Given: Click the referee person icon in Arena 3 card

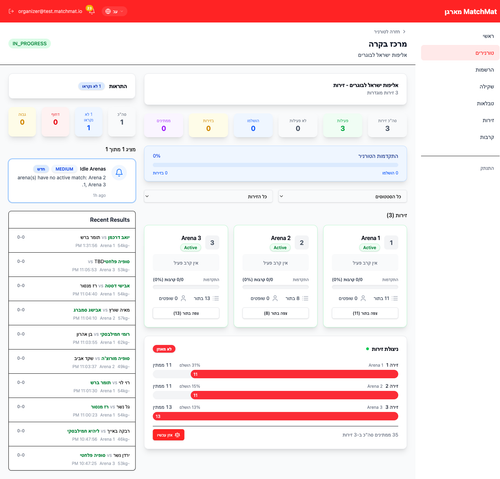Looking at the screenshot, I should 183,298.
